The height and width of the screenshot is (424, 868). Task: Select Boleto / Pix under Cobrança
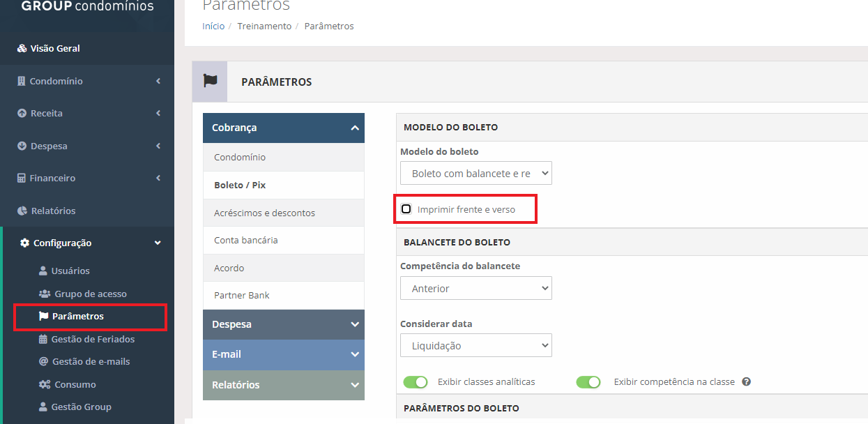284,185
